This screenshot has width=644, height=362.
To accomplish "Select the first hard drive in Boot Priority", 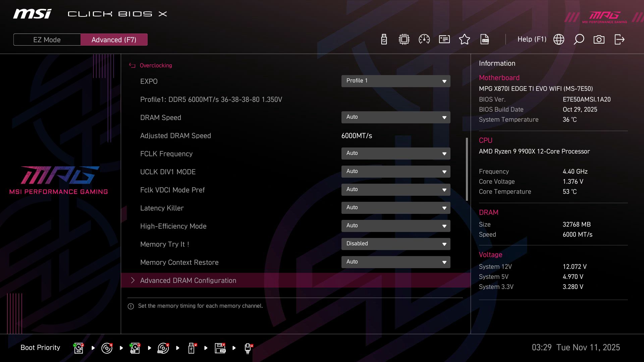I will point(78,348).
